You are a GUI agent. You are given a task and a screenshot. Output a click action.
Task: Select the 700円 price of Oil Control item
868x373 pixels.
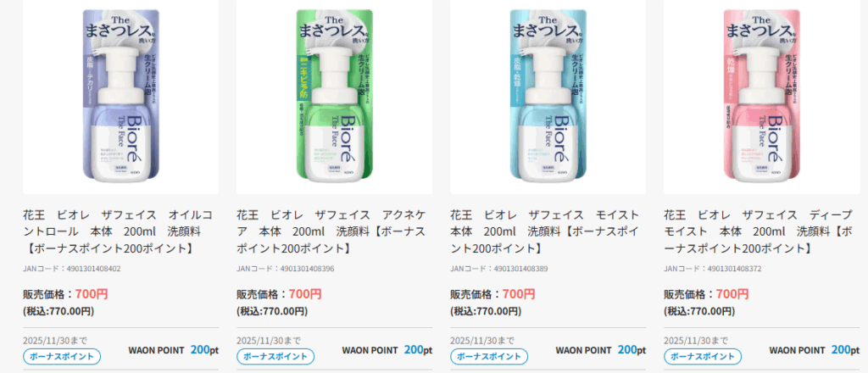coord(92,294)
